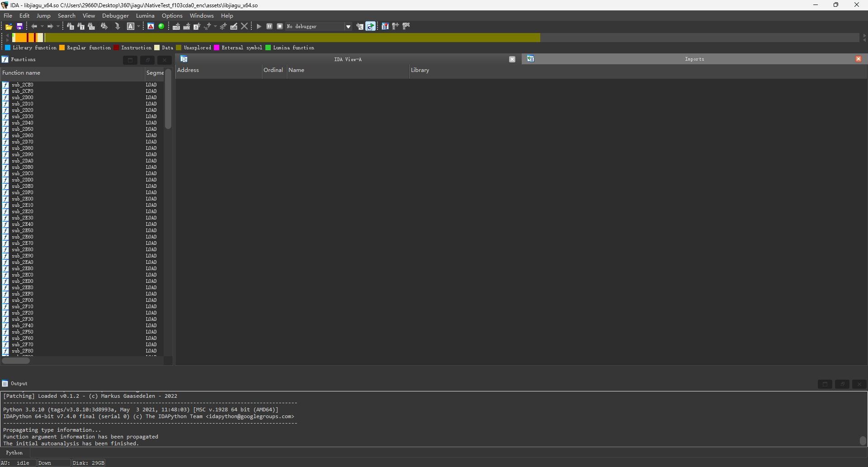Image resolution: width=868 pixels, height=467 pixels.
Task: Select function sub_2E00 in the list
Action: [x=81, y=199]
